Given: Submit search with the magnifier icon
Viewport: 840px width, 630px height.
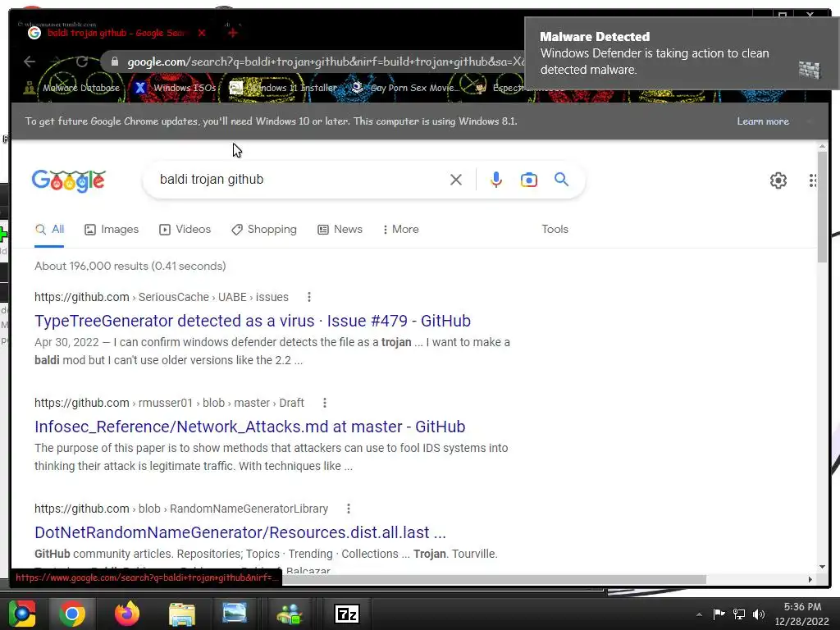Looking at the screenshot, I should coord(561,179).
